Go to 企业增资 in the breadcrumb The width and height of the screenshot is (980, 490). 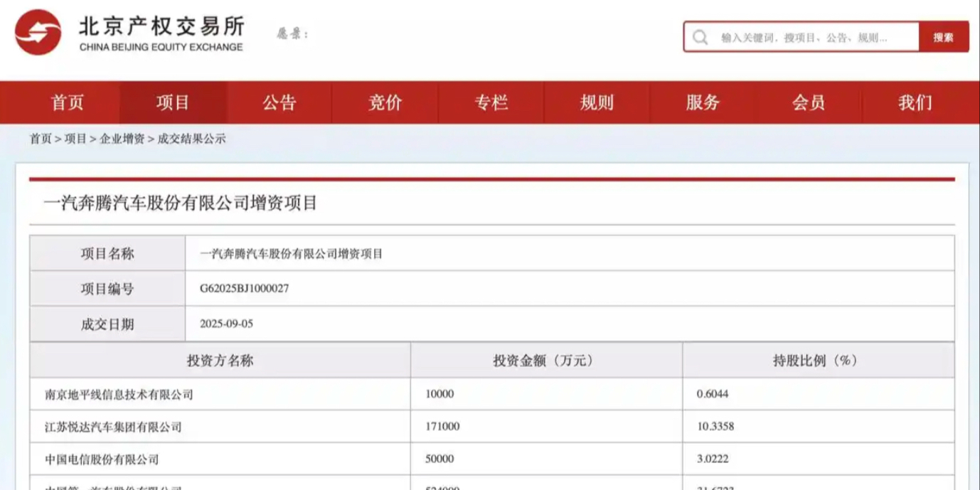122,139
